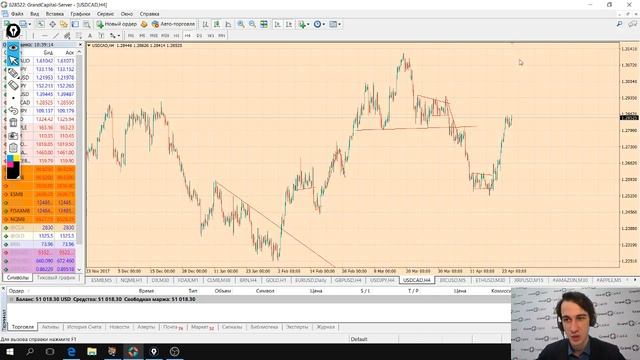This screenshot has width=640, height=360.
Task: Open the Data Window crosshair icon
Action: pos(53,24)
